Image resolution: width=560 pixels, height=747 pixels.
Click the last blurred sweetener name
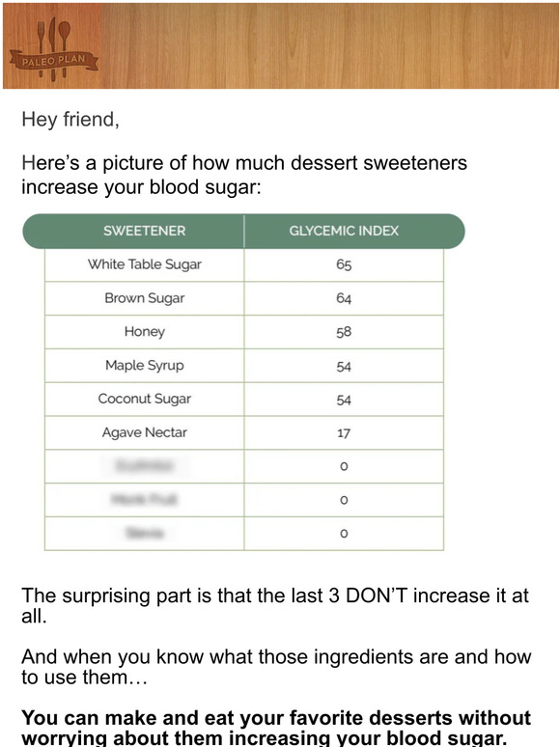[x=145, y=533]
